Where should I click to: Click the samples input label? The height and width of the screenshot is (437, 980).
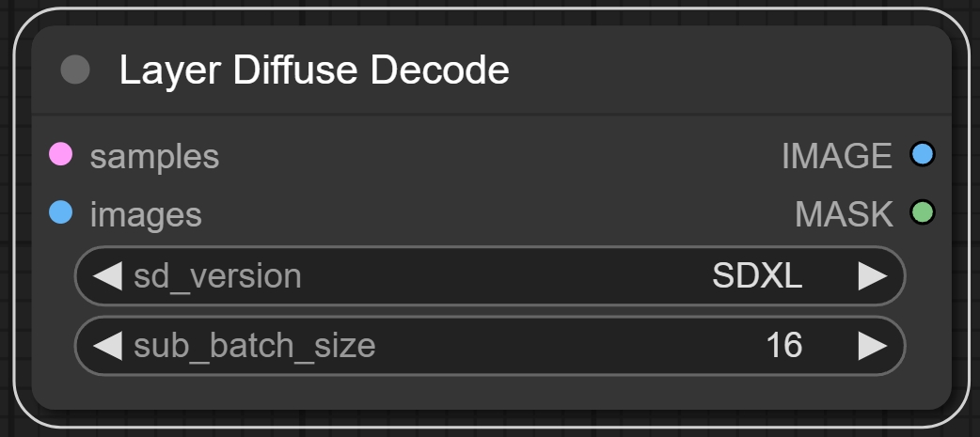coord(154,156)
